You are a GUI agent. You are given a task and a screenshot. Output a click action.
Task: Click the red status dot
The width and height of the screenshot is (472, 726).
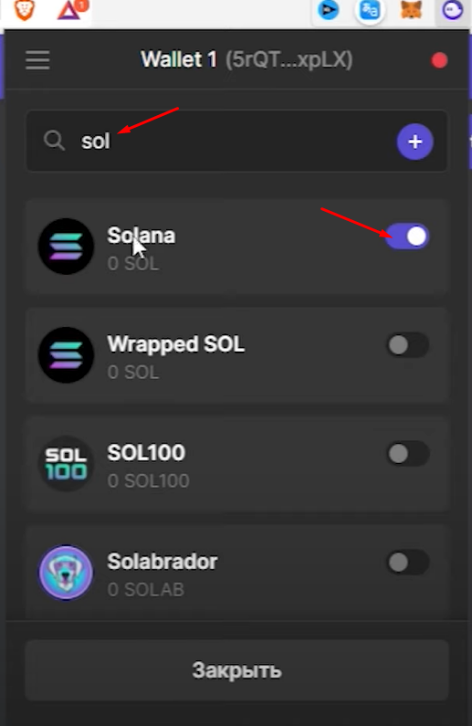[x=439, y=60]
